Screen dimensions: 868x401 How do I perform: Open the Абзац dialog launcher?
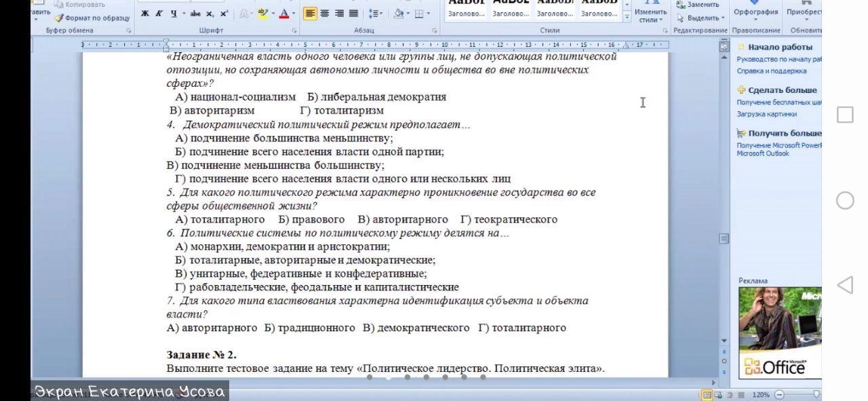[x=434, y=31]
